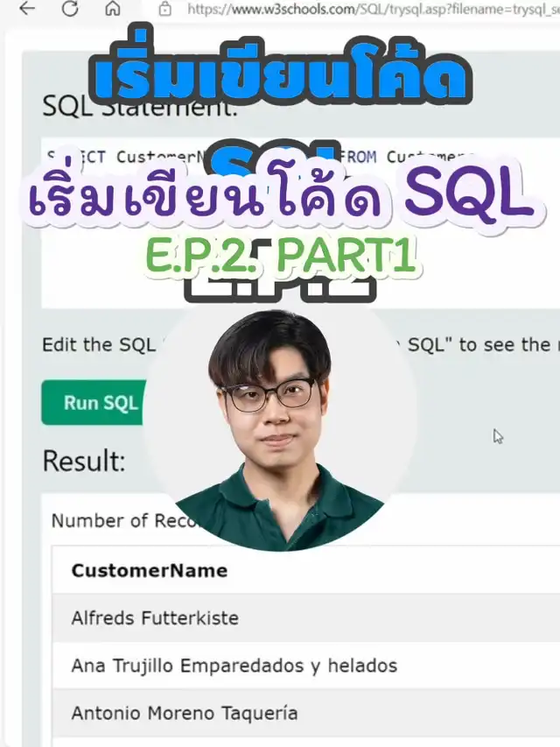Click the Edit the SQL instruction text
This screenshot has height=747, width=560.
[x=99, y=344]
